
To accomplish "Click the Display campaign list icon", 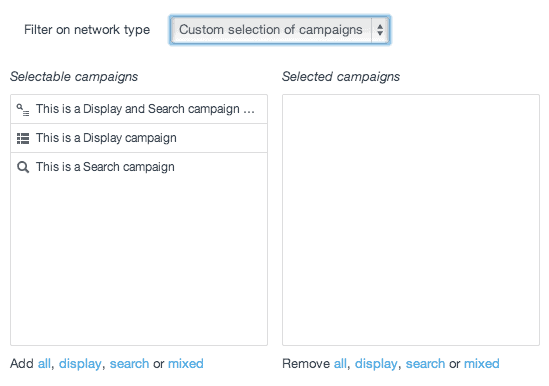I will pyautogui.click(x=23, y=138).
